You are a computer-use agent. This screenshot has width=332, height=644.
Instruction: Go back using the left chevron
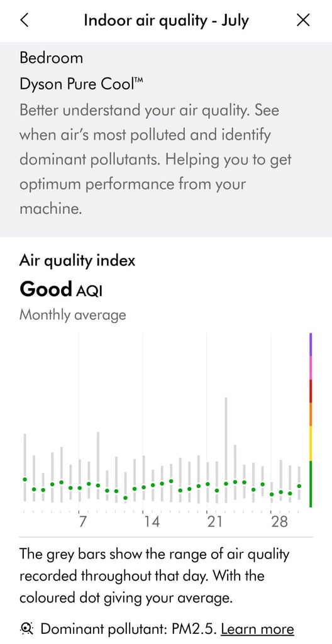25,19
